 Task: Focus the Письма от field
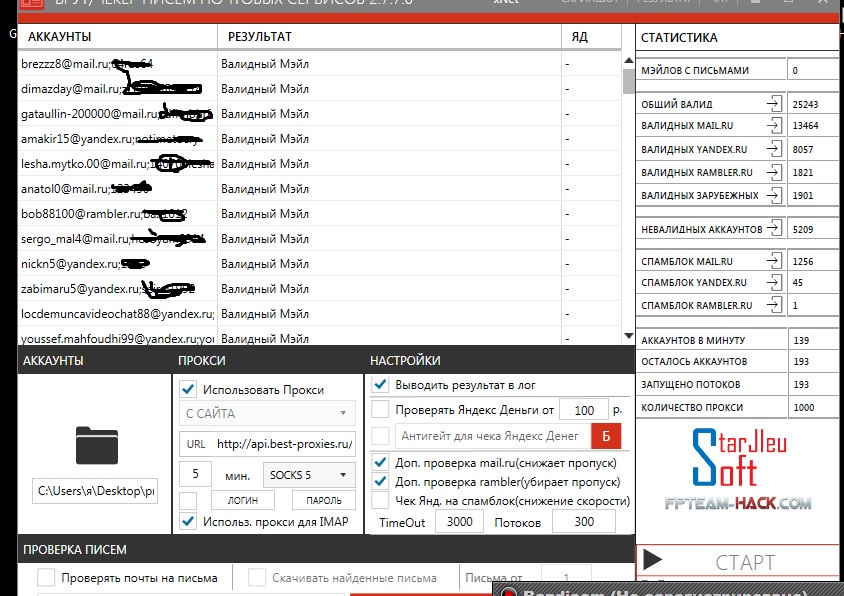(x=566, y=577)
